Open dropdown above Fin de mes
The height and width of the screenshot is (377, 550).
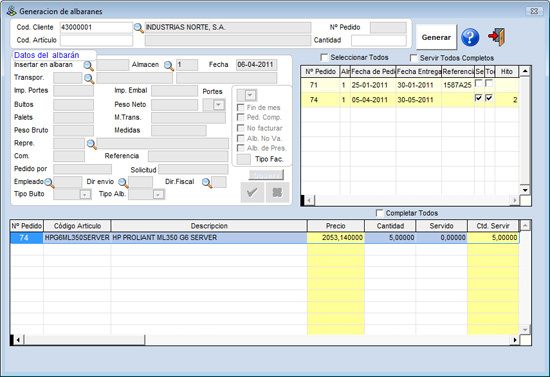click(250, 95)
